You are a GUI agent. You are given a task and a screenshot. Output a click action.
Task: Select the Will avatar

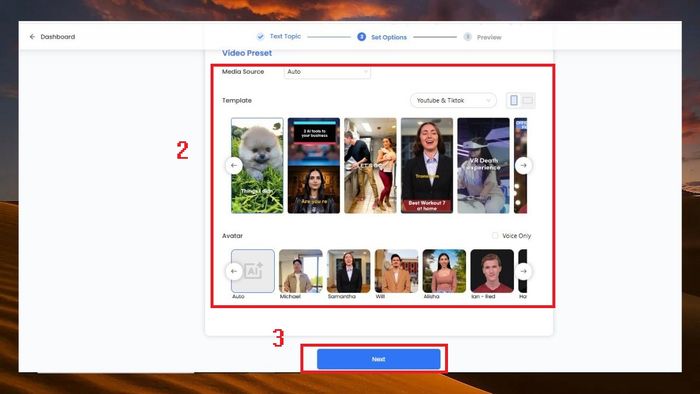[x=396, y=271]
